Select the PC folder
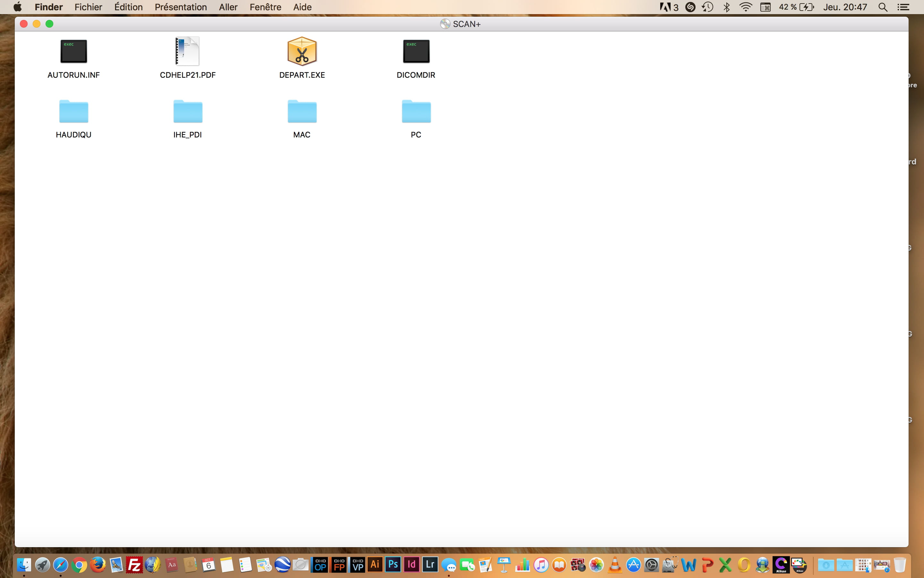 [416, 111]
